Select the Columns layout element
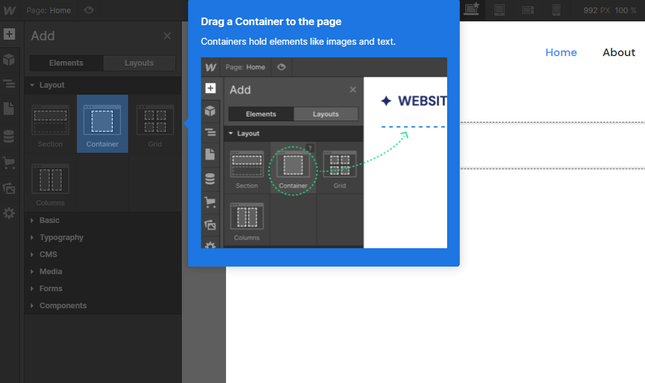 tap(50, 183)
